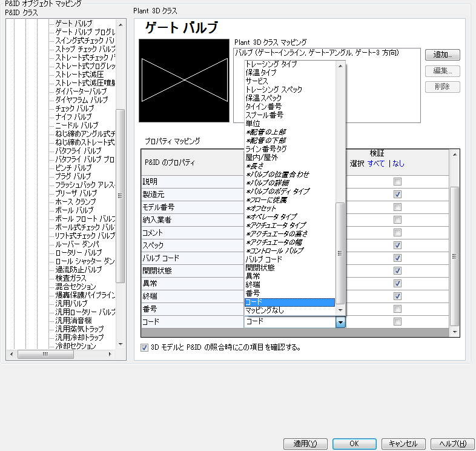Click the 編集... button
Viewport: 476px width, 451px height.
click(x=442, y=71)
